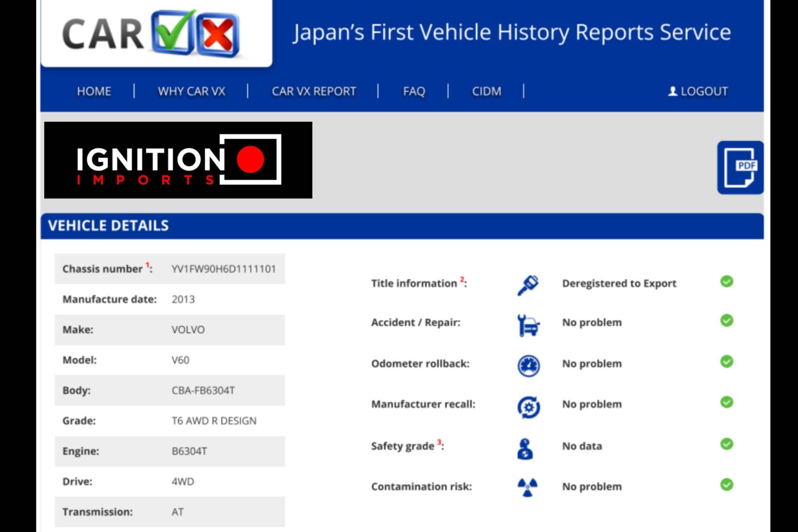Click the Manufacture date label
798x532 pixels.
pyautogui.click(x=110, y=299)
